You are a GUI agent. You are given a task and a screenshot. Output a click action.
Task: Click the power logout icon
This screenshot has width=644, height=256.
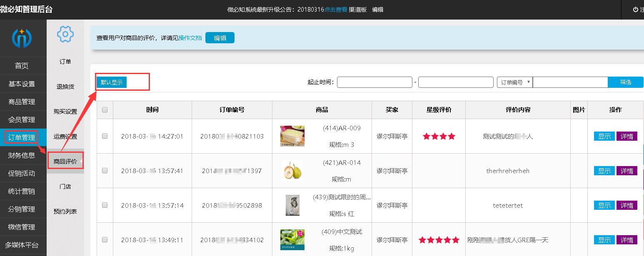click(635, 10)
